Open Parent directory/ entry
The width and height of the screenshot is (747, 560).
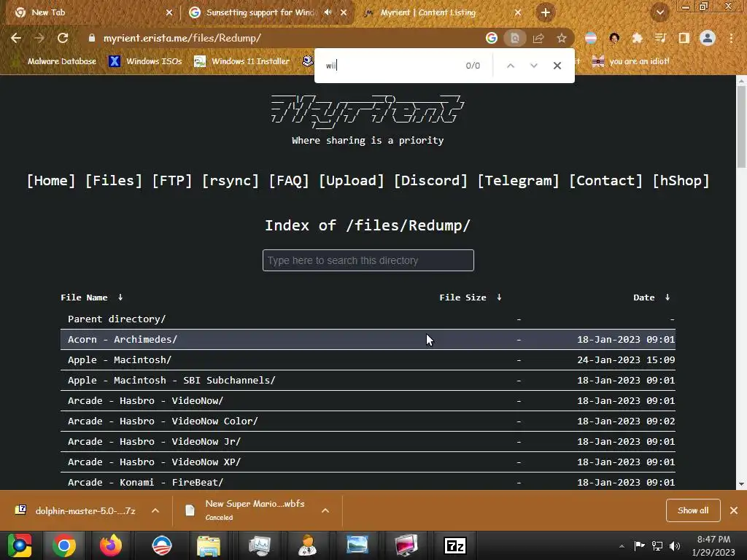pos(117,319)
